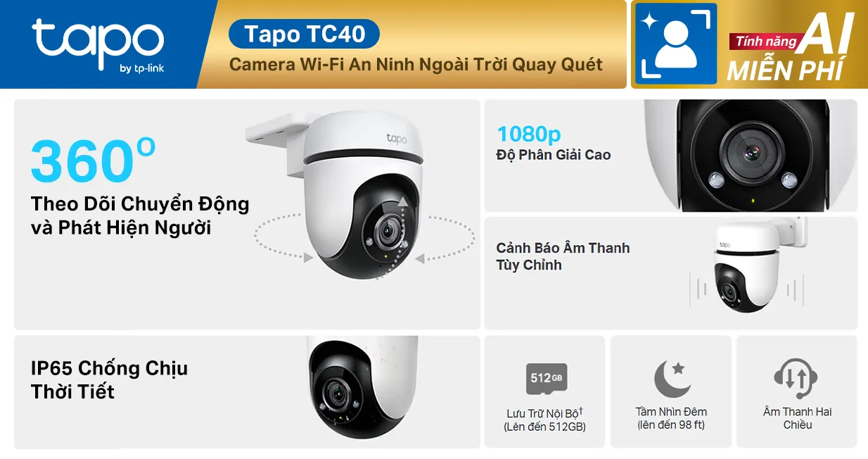Click the Tính năng red label
The width and height of the screenshot is (868, 459).
[765, 42]
